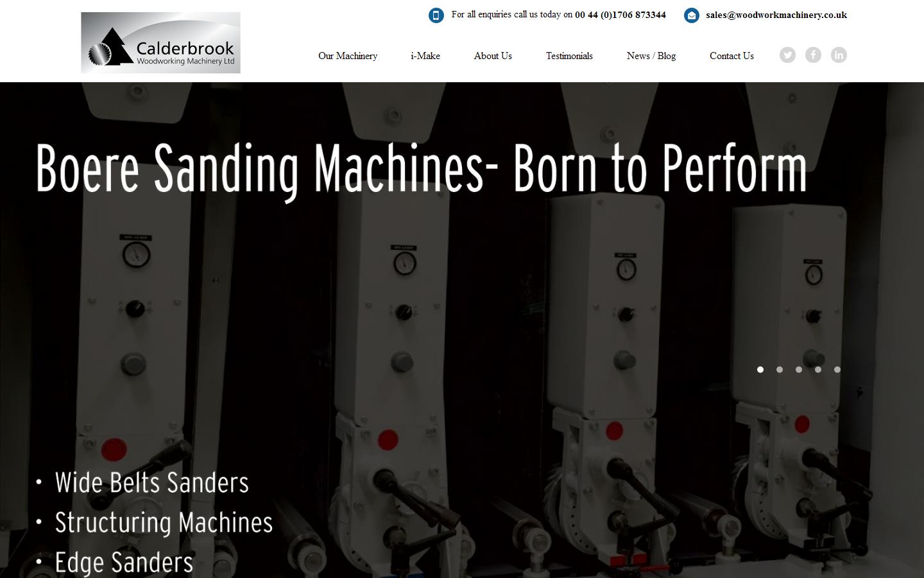Select the fifth carousel dot
Image resolution: width=924 pixels, height=578 pixels.
click(837, 370)
